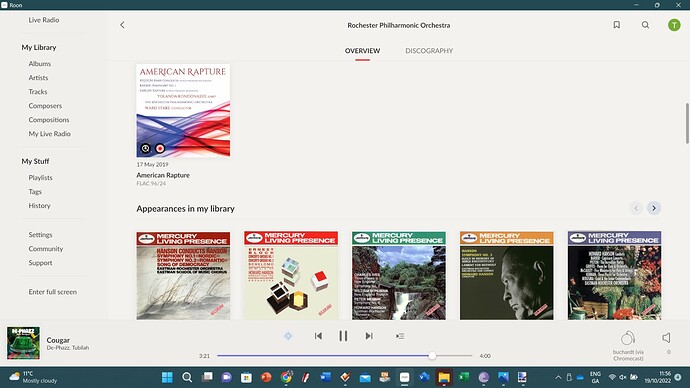Screen dimensions: 690x388
Task: Show hidden system tray icons
Action: pos(558,377)
